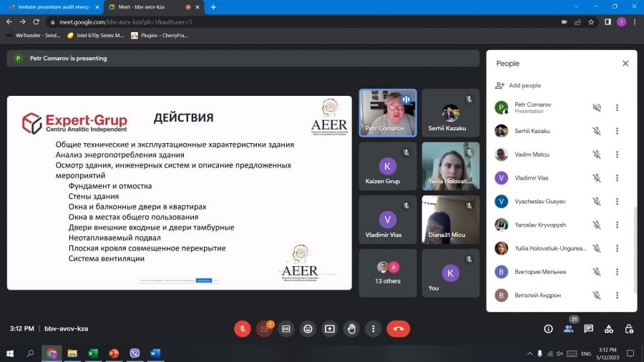Screen dimensions: 644x362
Task: Switch to Invitatie prezentare audit browser tab
Action: [x=54, y=7]
